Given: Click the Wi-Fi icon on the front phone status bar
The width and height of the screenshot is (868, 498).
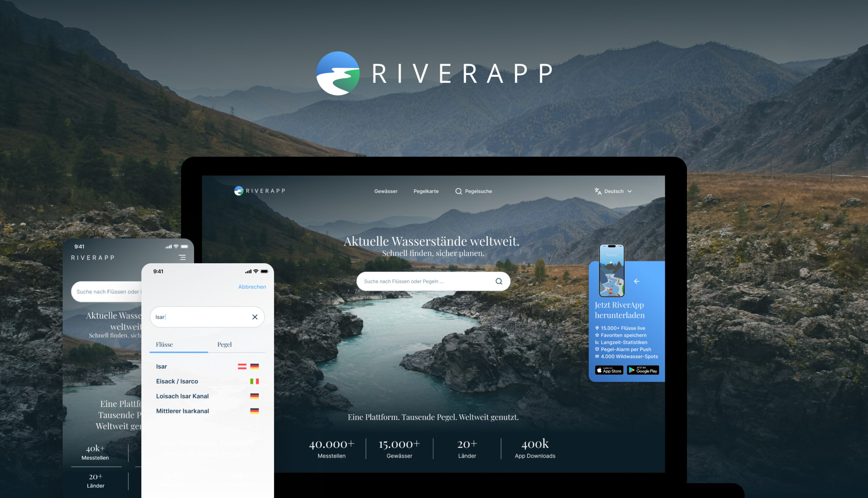Looking at the screenshot, I should click(x=256, y=271).
